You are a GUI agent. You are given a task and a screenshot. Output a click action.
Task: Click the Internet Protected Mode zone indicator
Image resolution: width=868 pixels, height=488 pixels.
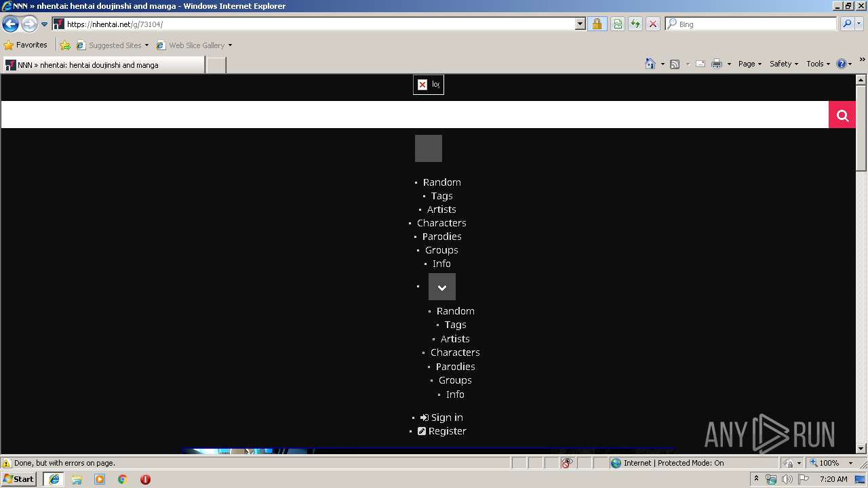[667, 463]
